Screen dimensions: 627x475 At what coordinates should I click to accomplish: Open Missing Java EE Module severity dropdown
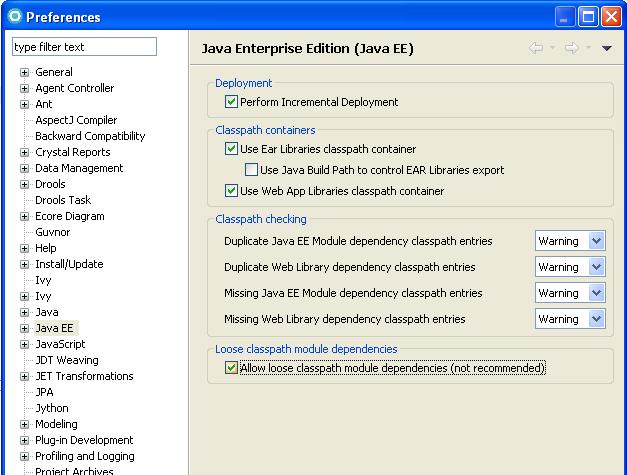tap(596, 293)
